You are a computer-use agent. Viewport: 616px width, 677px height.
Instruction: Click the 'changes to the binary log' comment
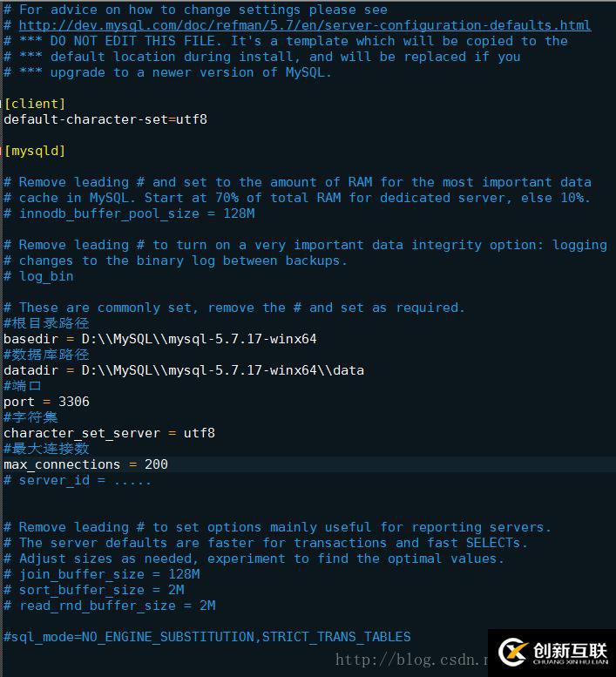click(x=176, y=261)
